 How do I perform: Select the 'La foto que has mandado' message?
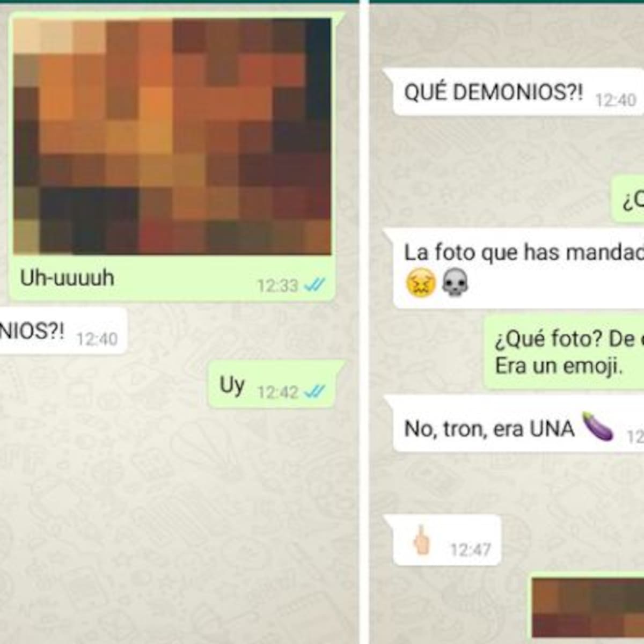518,268
